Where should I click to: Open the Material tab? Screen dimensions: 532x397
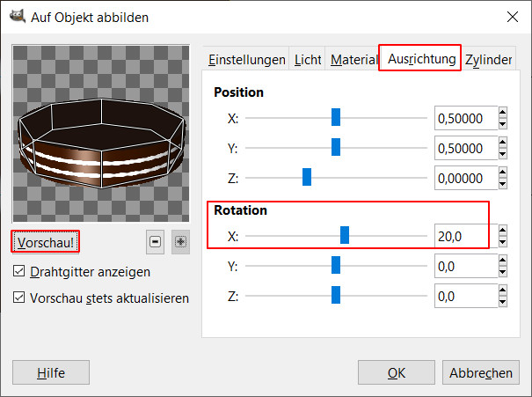pyautogui.click(x=353, y=60)
